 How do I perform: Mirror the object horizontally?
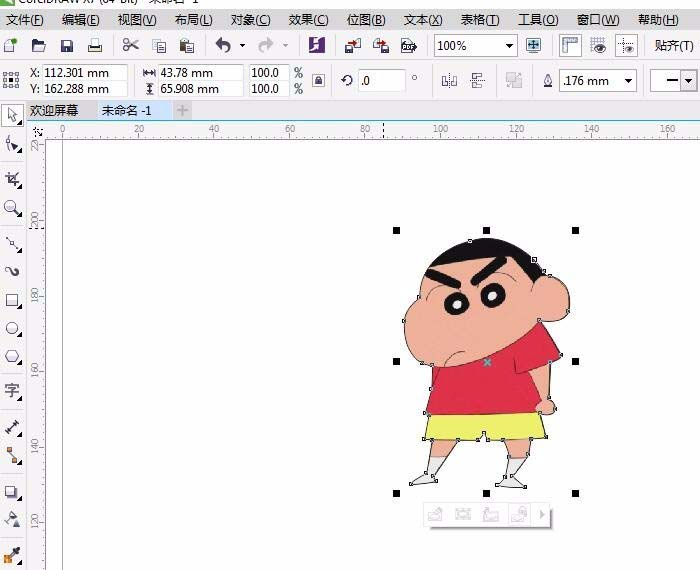click(x=449, y=80)
